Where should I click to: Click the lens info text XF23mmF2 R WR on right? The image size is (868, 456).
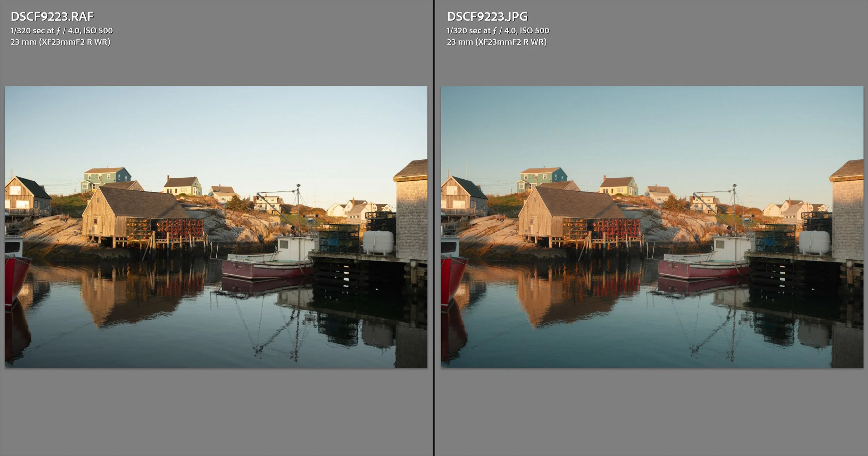512,42
